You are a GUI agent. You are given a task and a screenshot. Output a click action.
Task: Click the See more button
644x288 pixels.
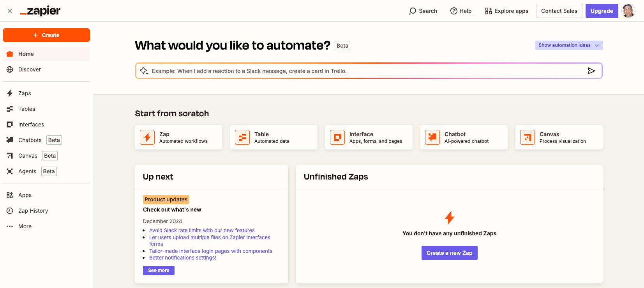[159, 270]
